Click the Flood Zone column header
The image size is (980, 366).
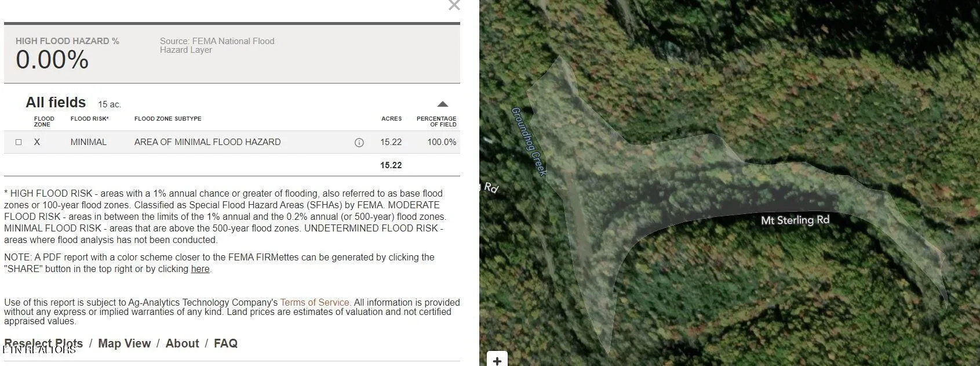click(44, 121)
